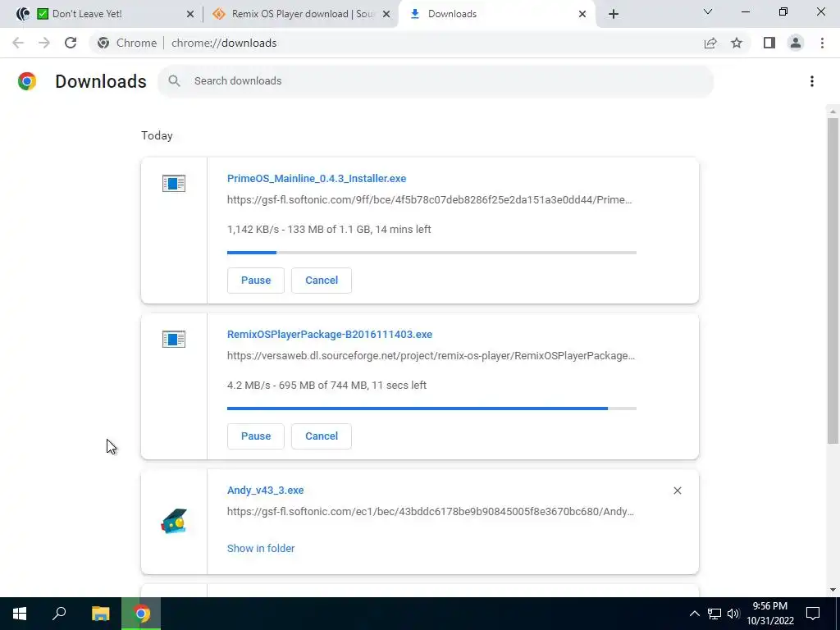Click the scrollbar down arrow

(833, 590)
